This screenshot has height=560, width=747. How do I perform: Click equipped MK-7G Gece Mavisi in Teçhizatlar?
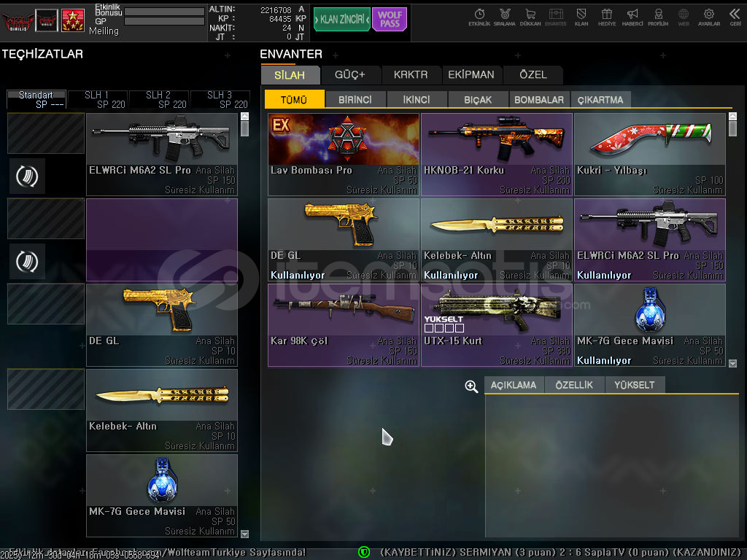[162, 496]
